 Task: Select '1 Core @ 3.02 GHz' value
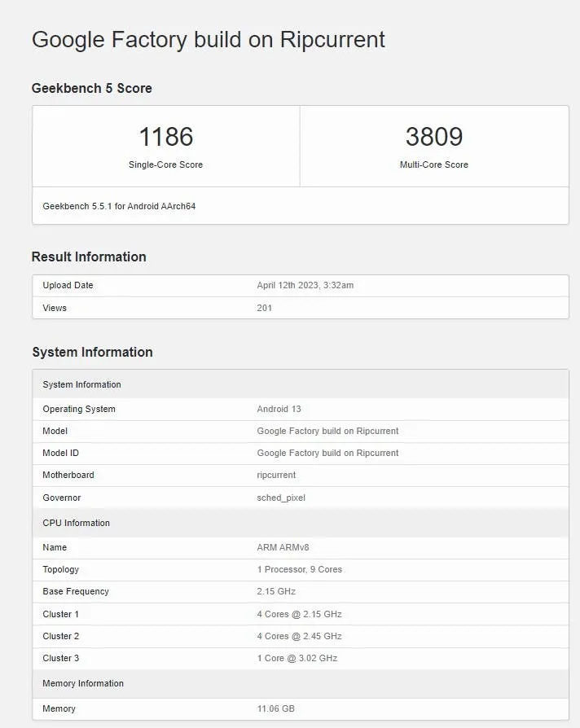297,658
